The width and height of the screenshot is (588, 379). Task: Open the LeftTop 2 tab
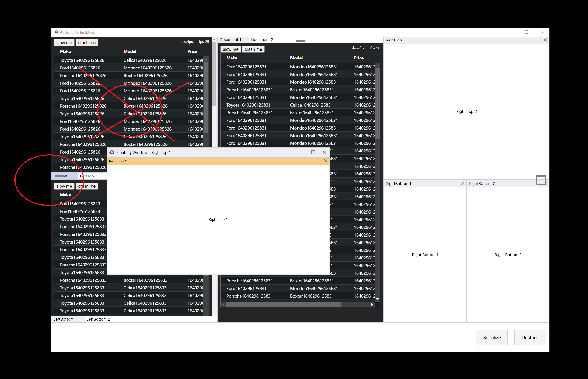point(89,176)
